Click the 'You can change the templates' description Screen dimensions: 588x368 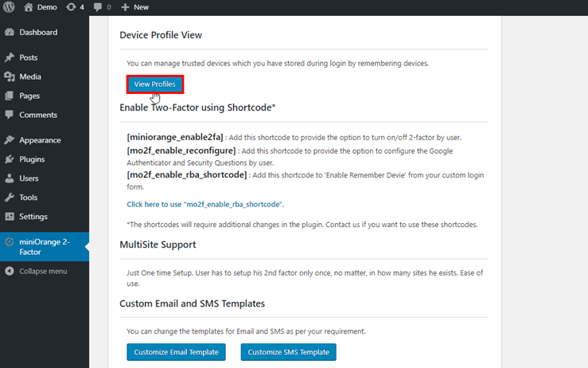point(246,331)
